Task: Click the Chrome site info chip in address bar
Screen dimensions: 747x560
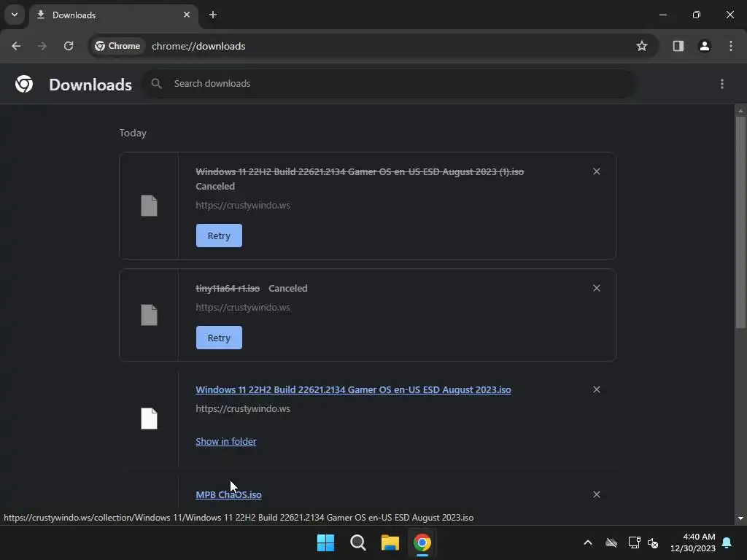Action: click(117, 46)
